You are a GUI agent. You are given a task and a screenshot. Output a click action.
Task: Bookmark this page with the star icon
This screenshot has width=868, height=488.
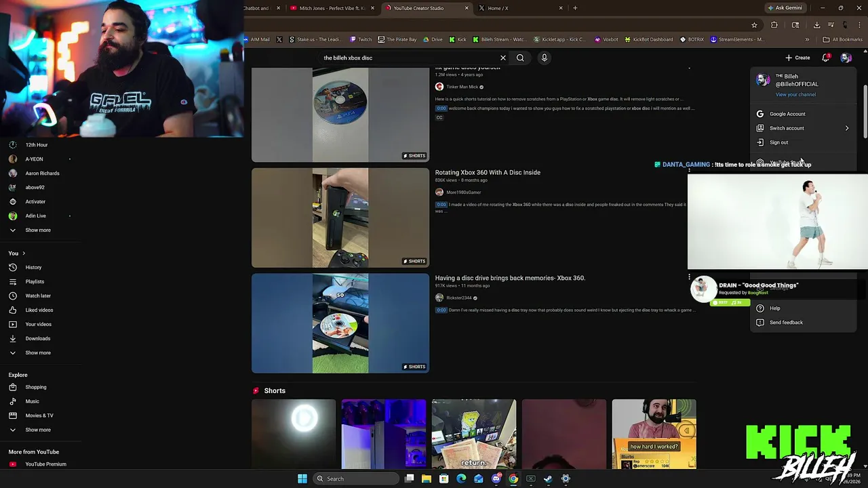(x=754, y=25)
